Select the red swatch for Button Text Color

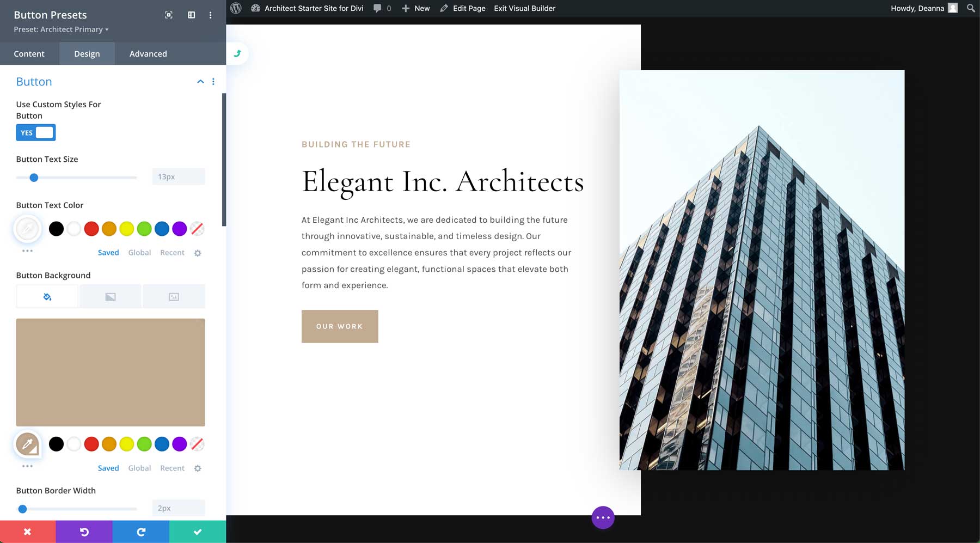coord(91,229)
